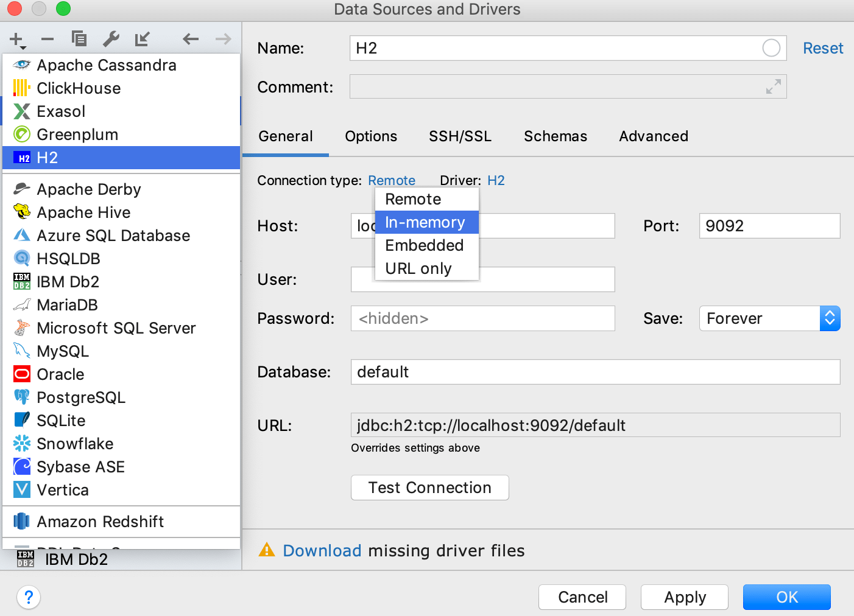Click the color circle in Name field
The image size is (854, 616).
771,48
